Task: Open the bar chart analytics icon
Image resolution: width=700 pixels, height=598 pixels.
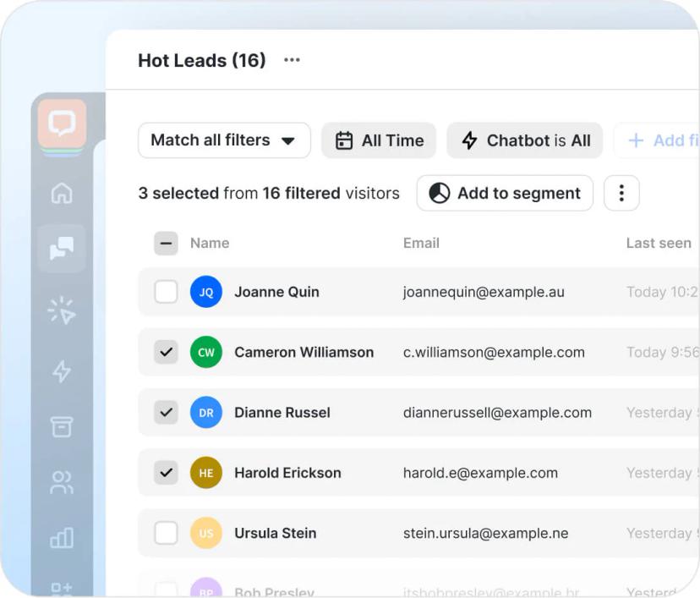Action: 62,538
